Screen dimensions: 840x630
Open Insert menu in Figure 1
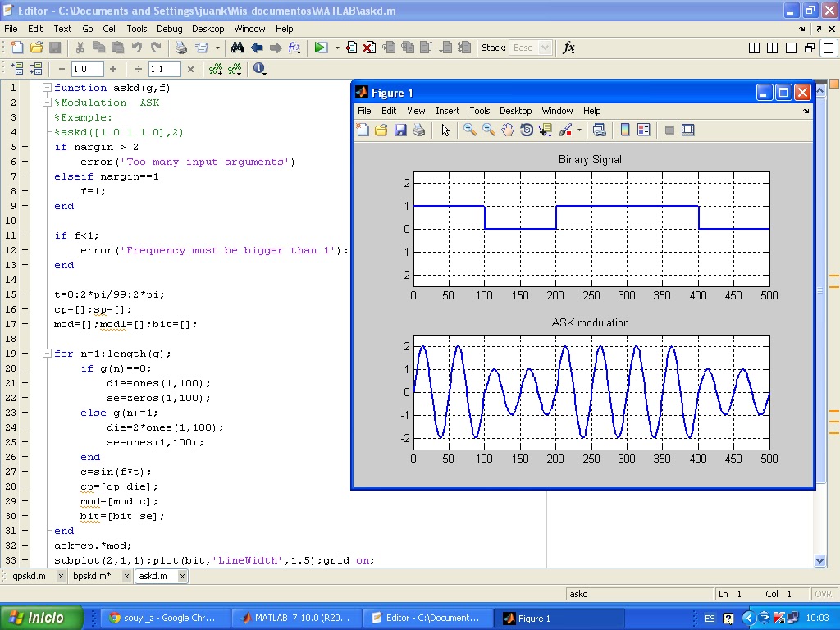click(447, 111)
